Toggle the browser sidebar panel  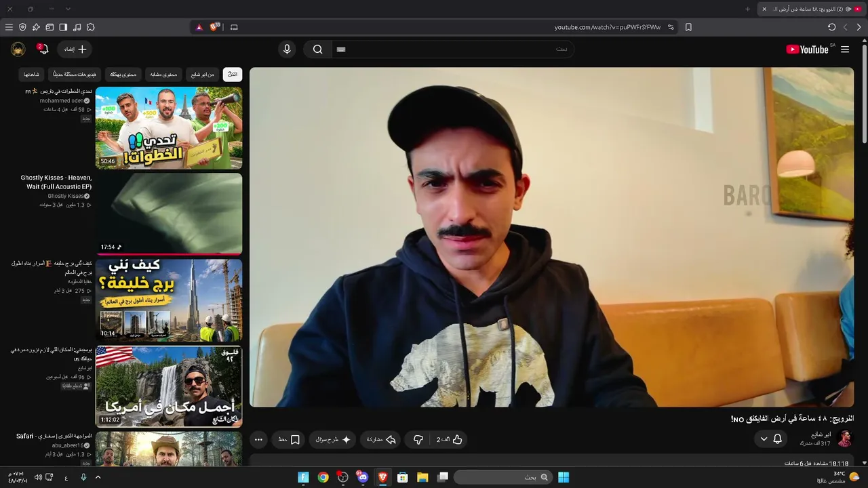point(63,27)
